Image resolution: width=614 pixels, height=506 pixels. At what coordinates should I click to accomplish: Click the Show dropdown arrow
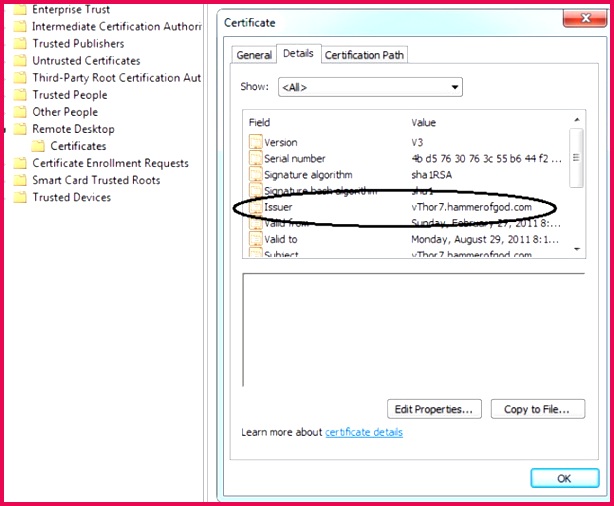(455, 87)
